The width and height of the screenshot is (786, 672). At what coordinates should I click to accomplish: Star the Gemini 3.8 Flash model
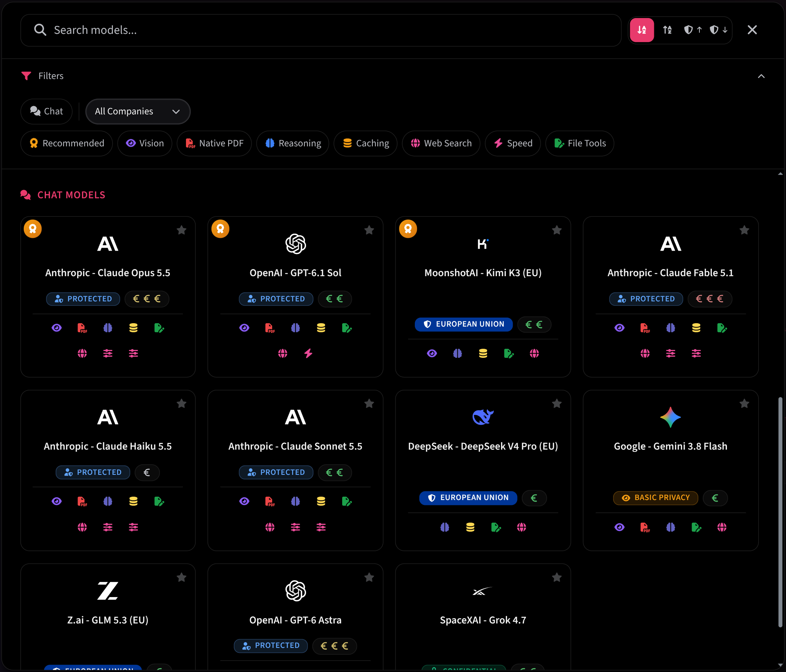[744, 403]
